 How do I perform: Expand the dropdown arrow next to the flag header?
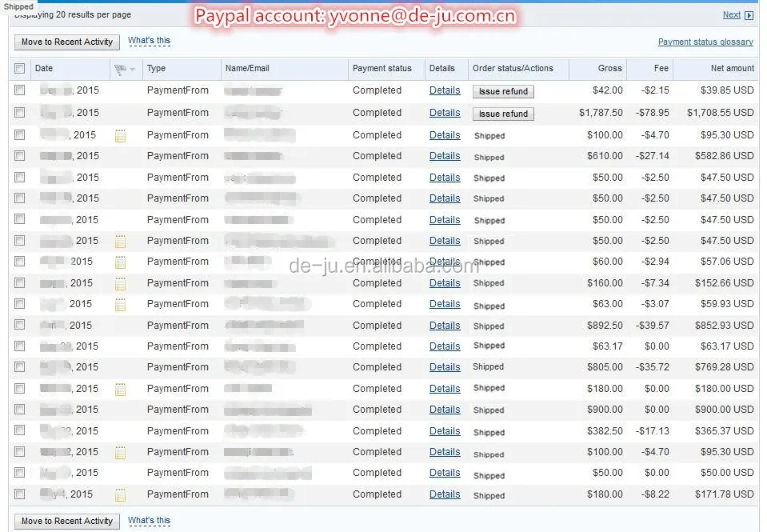pos(133,70)
